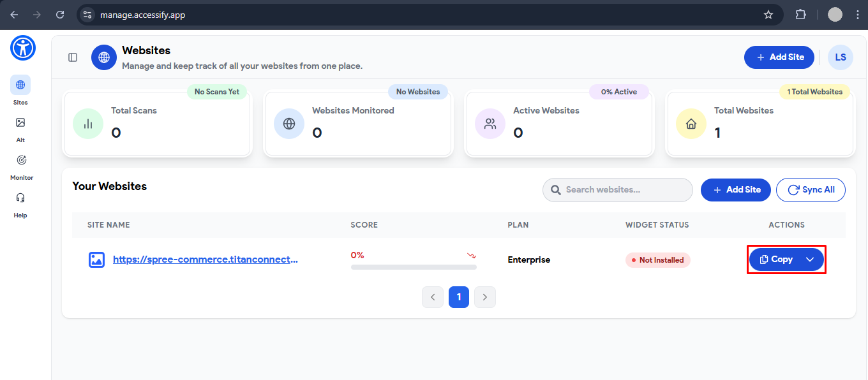Toggle the sidebar collapse panel control
The image size is (868, 380).
point(72,57)
